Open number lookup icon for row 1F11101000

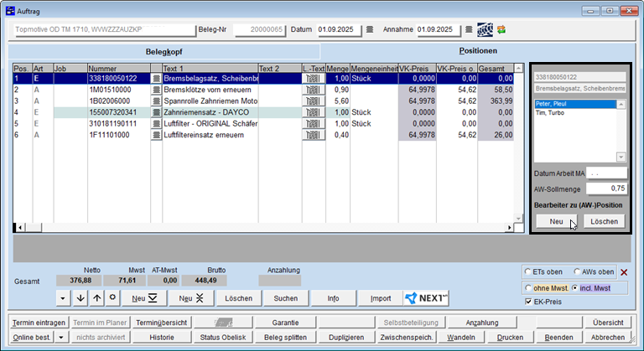156,135
